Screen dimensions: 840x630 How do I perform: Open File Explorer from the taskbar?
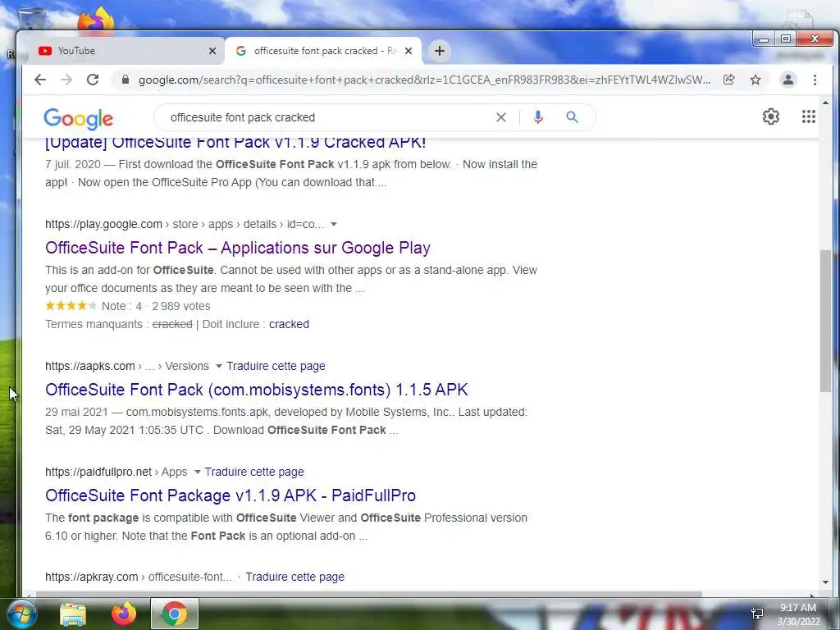(73, 614)
